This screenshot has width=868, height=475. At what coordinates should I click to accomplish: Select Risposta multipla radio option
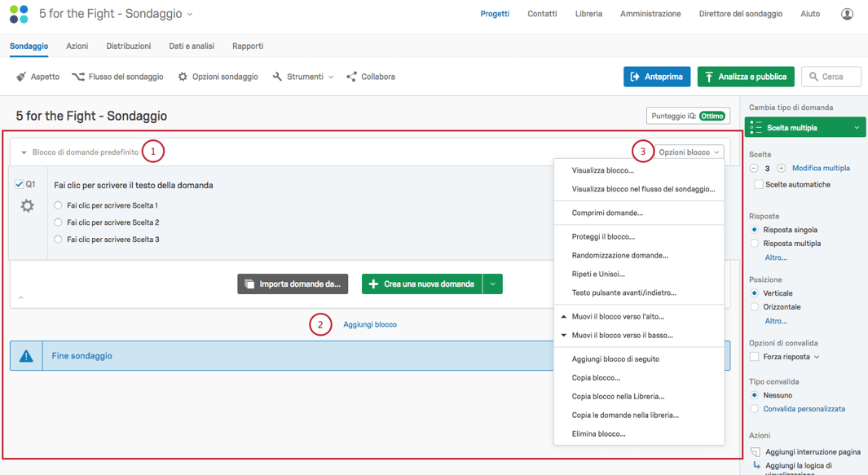pyautogui.click(x=754, y=244)
